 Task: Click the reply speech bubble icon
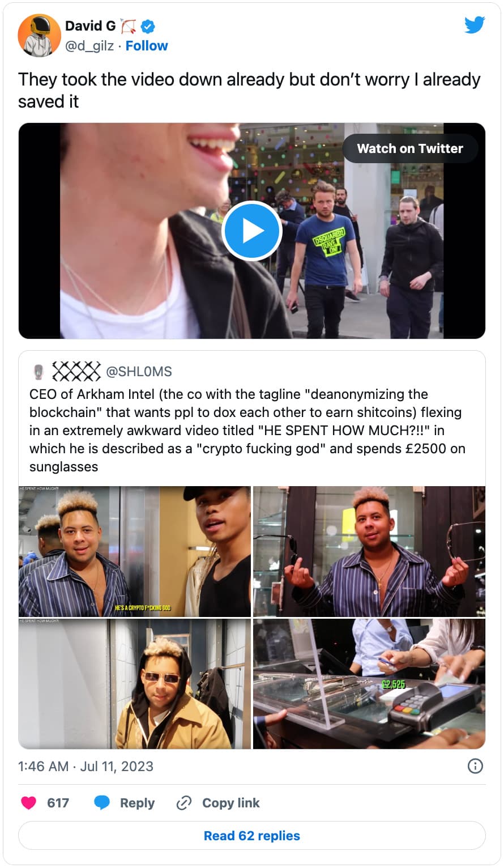(x=102, y=803)
